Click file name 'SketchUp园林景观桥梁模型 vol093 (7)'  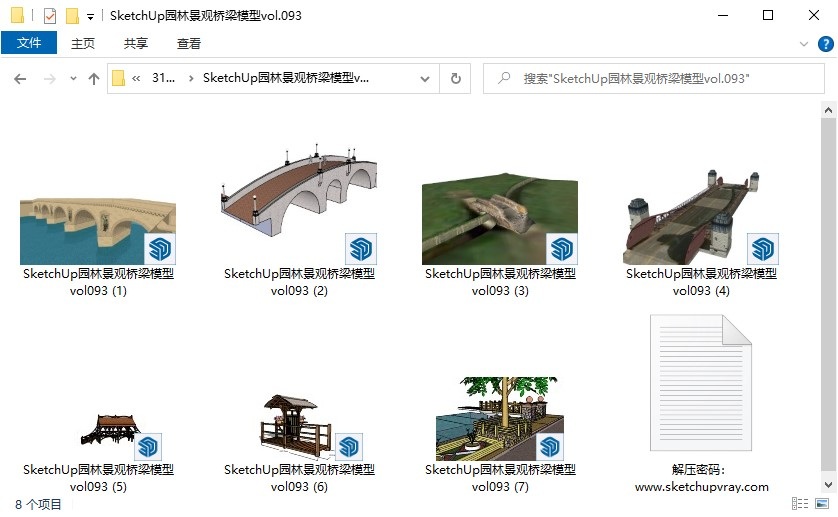[500, 478]
